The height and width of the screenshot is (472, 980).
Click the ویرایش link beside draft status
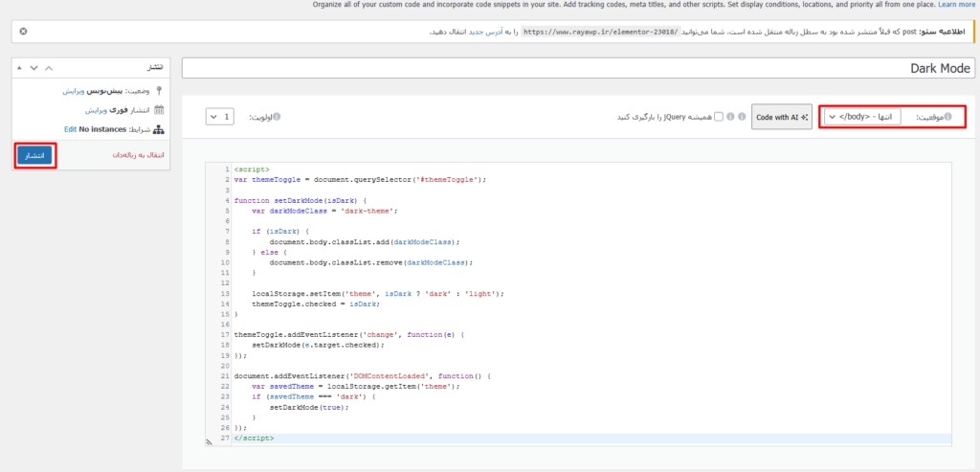coord(78,91)
